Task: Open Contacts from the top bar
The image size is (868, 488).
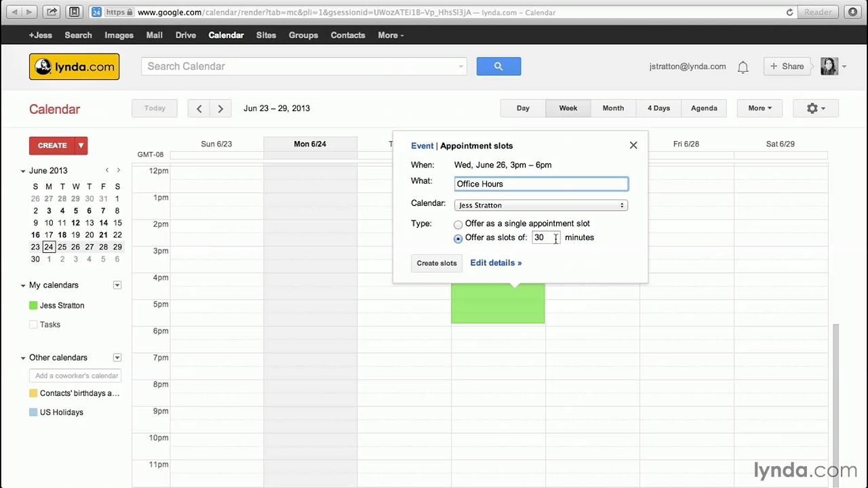Action: 348,35
